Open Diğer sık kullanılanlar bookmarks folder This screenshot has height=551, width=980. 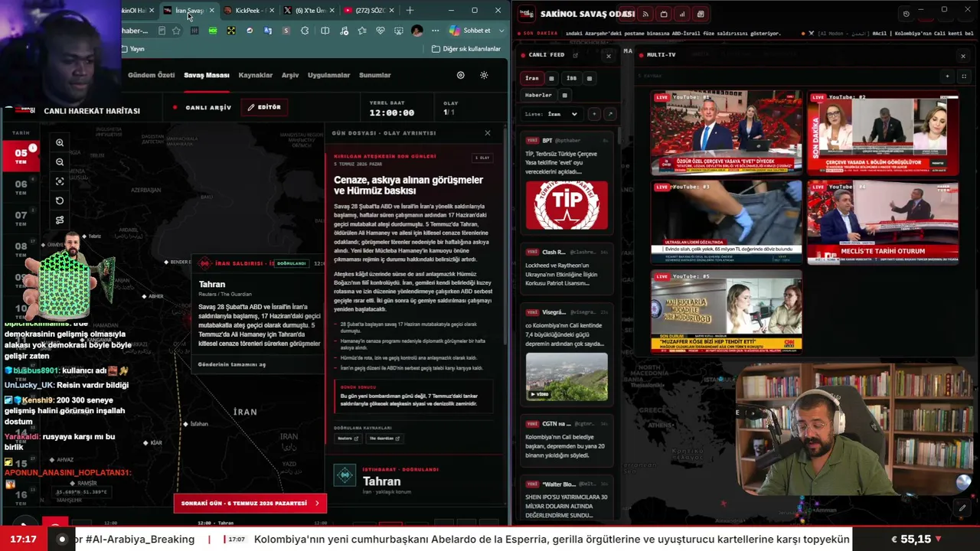click(x=466, y=49)
